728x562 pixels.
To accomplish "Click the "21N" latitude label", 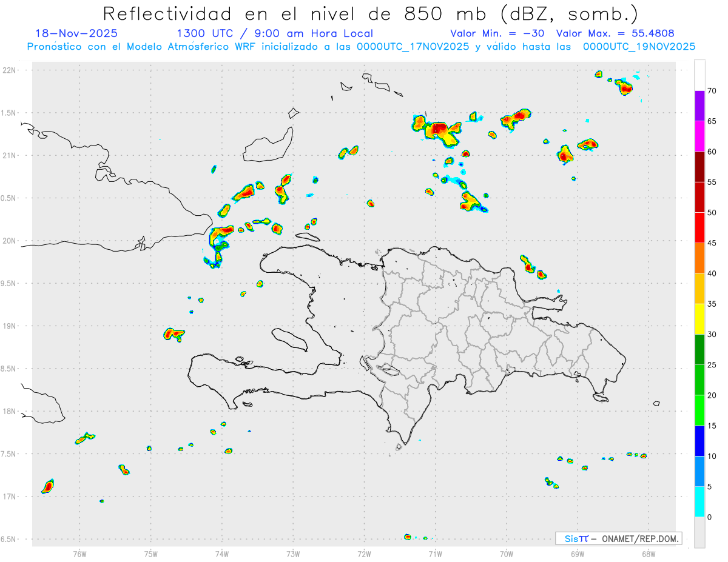I will (x=10, y=156).
